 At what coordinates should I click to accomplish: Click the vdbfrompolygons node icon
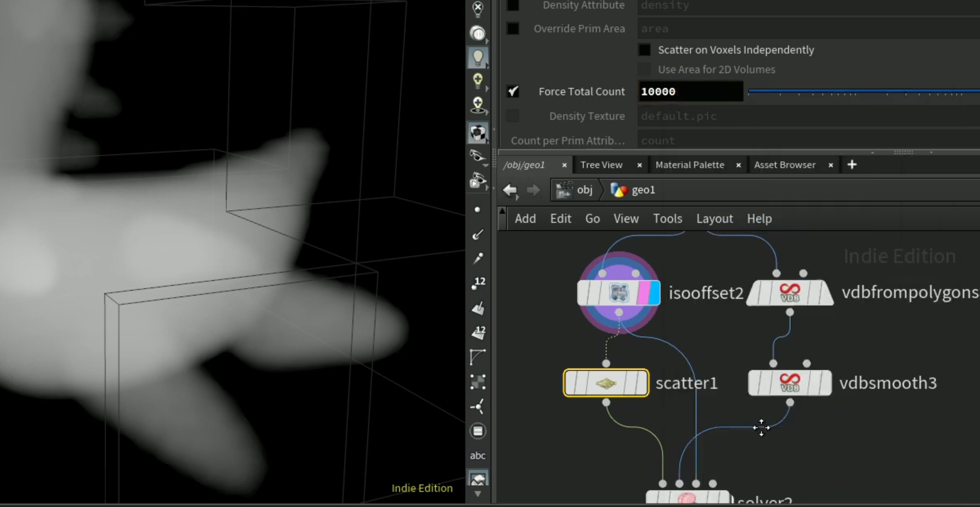point(790,293)
